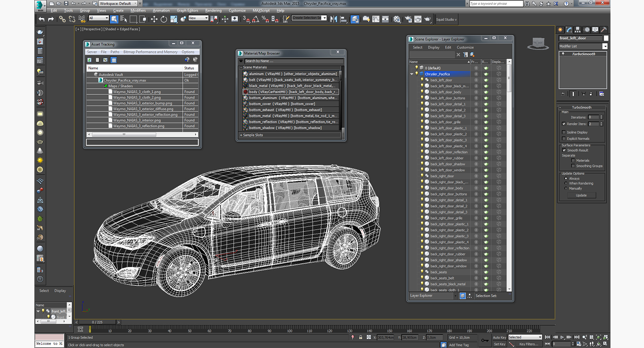Enable Separate by Smoothing Groups checkbox
This screenshot has height=348, width=644.
click(x=573, y=166)
